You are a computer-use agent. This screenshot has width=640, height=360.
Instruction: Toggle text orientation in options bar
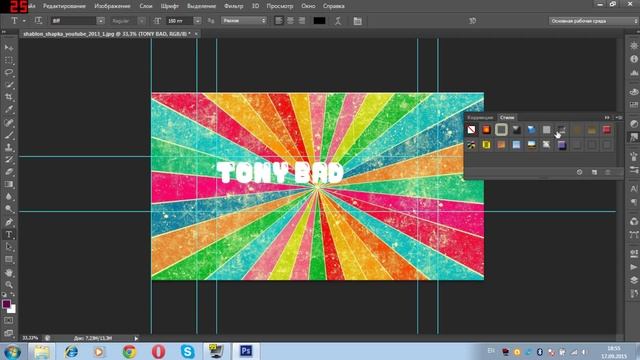tap(38, 20)
